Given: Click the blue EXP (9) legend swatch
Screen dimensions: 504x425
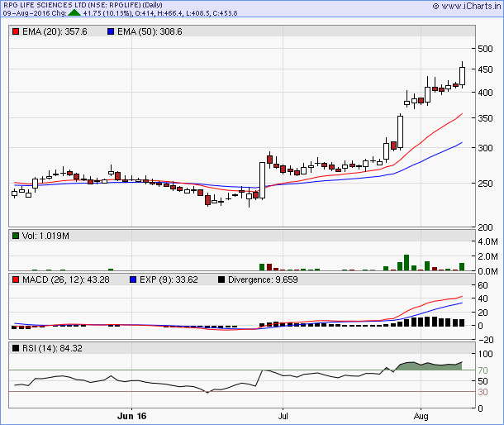Looking at the screenshot, I should coord(133,279).
